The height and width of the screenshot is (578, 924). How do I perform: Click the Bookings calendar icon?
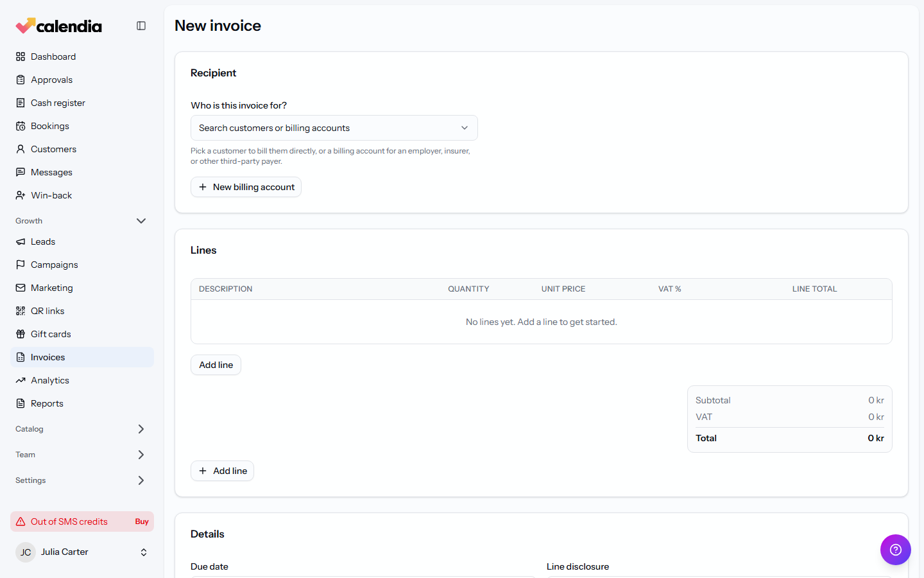21,126
